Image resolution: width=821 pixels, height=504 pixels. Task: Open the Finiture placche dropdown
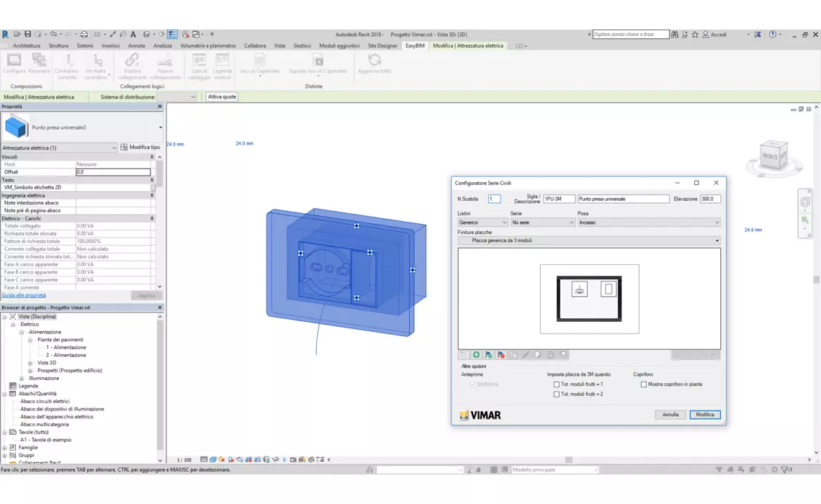(589, 240)
